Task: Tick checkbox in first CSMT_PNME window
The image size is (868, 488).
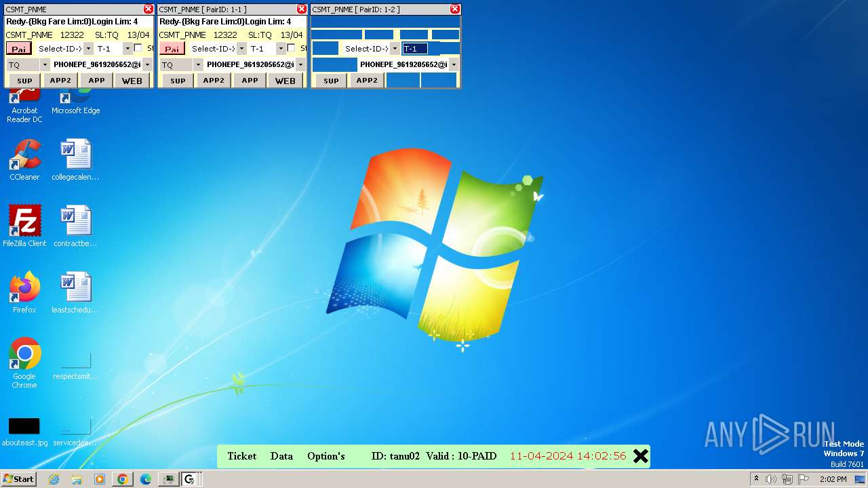Action: pos(138,48)
